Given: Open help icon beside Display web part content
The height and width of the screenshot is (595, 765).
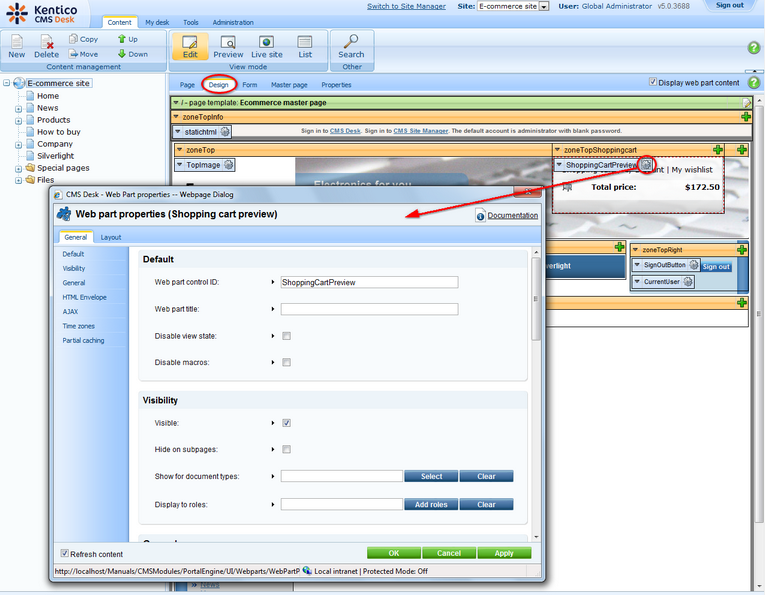Looking at the screenshot, I should click(x=754, y=82).
